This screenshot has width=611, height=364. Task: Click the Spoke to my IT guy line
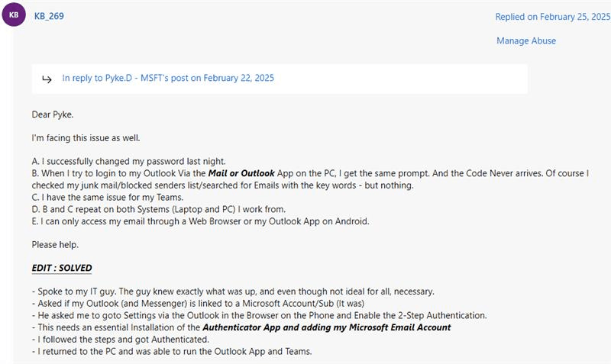[233, 292]
